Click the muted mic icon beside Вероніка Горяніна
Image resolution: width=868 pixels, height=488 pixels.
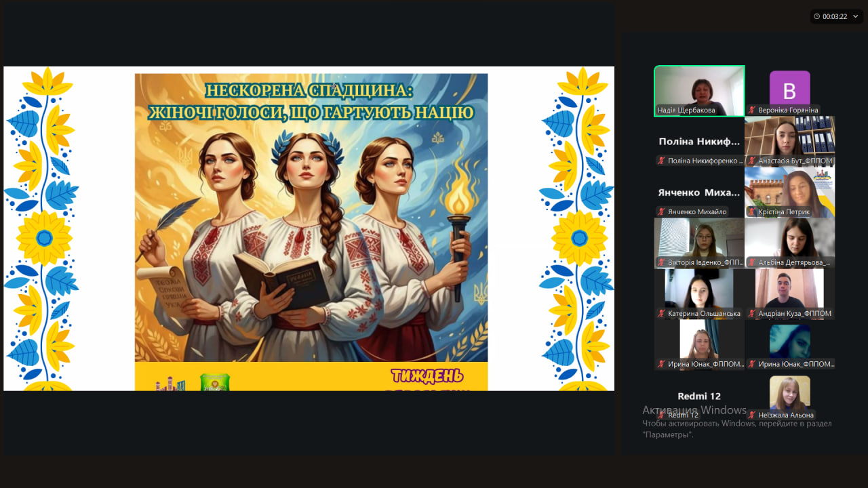coord(751,110)
